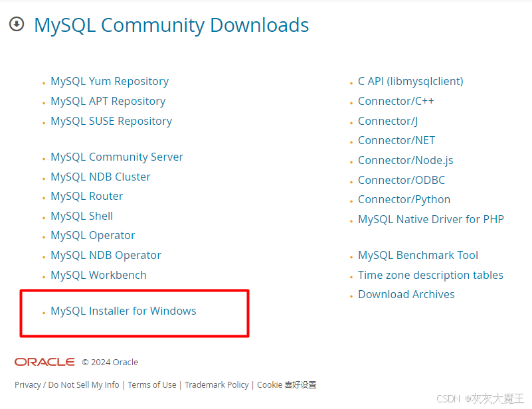Open MySQL APT Repository link
The height and width of the screenshot is (409, 532).
click(x=108, y=101)
